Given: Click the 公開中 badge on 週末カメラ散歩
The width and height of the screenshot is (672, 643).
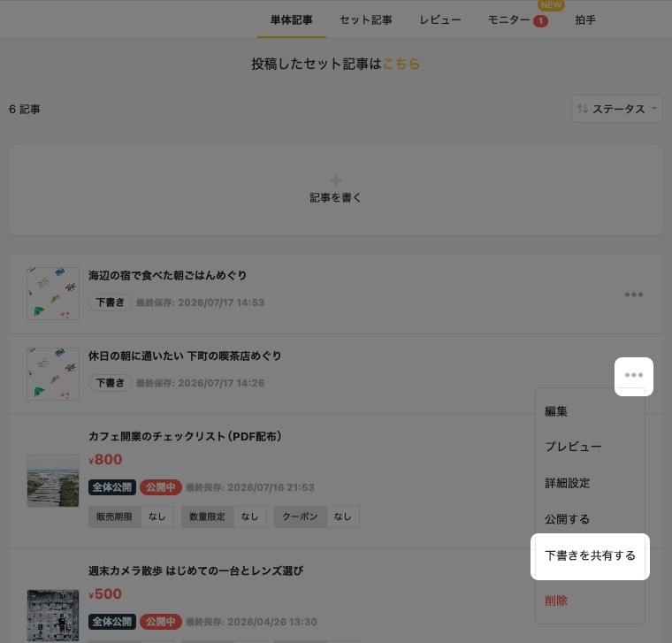Looking at the screenshot, I should pyautogui.click(x=161, y=622).
